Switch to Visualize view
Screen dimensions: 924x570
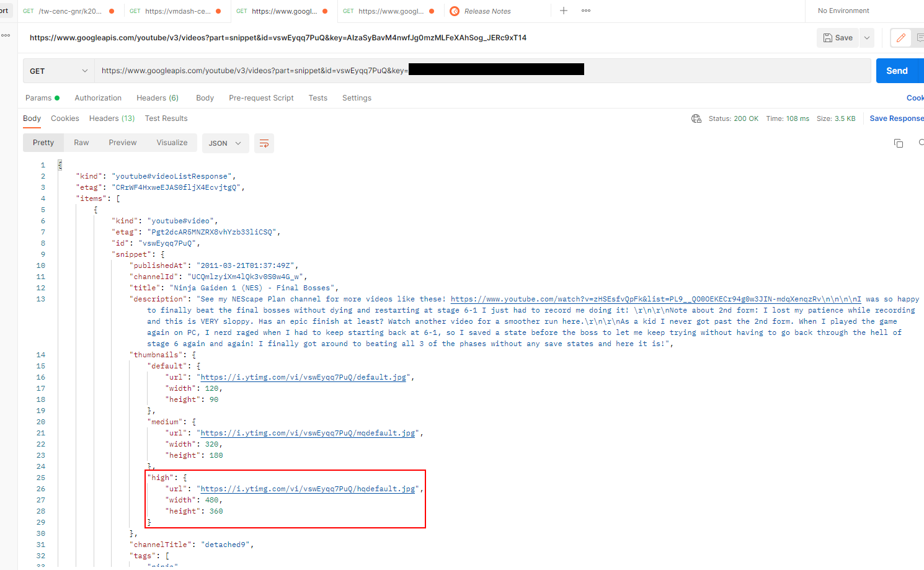pyautogui.click(x=172, y=143)
